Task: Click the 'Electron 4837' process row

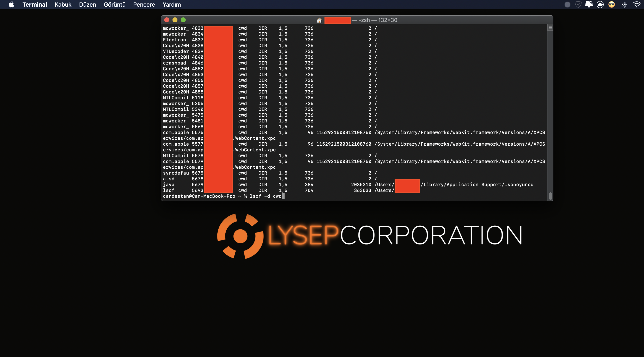Action: (x=270, y=40)
